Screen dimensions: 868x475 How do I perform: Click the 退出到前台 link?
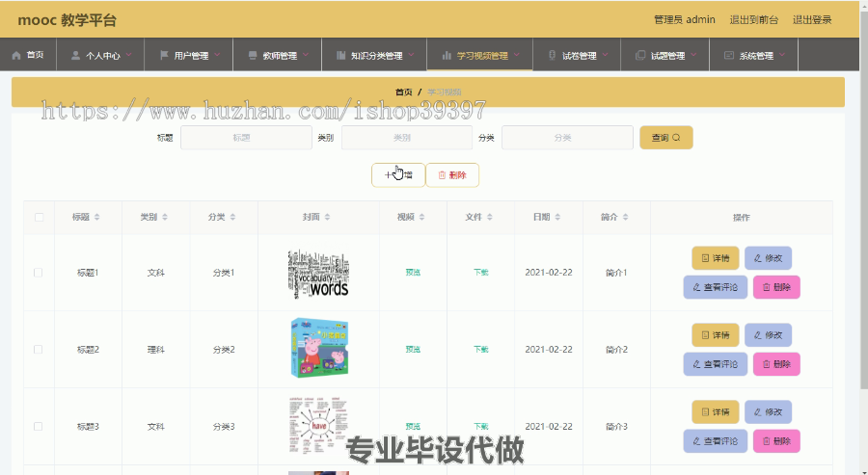(754, 20)
